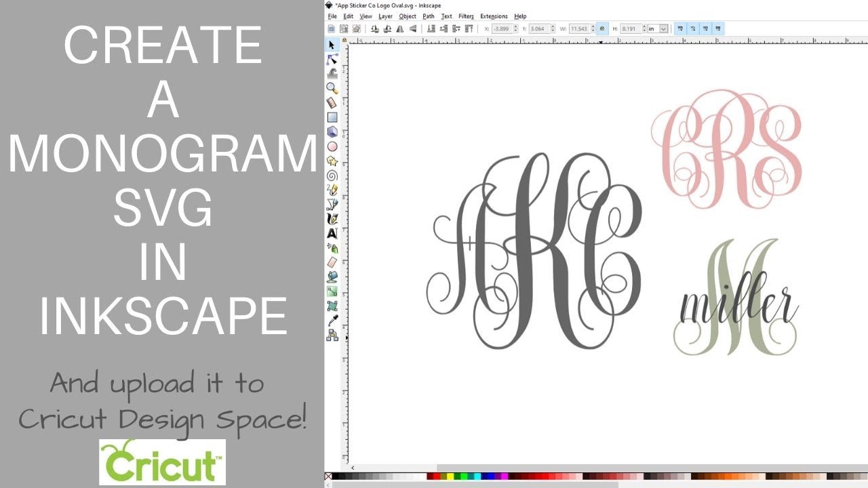Select the 3D Box tool
868x488 pixels.
click(332, 131)
